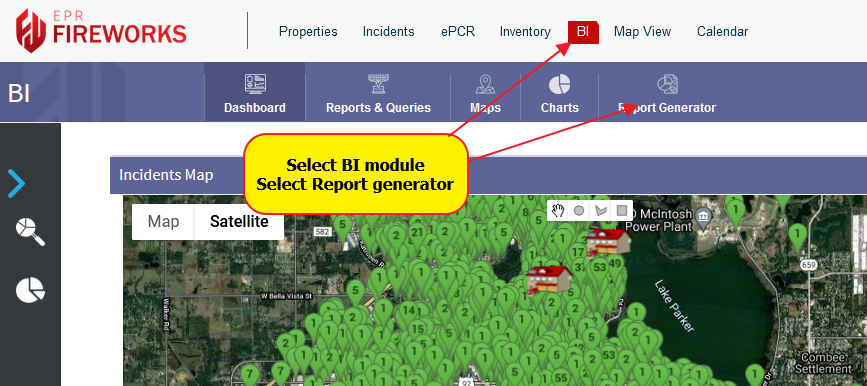Select the circle drawing tool on map
This screenshot has width=867, height=386.
579,210
